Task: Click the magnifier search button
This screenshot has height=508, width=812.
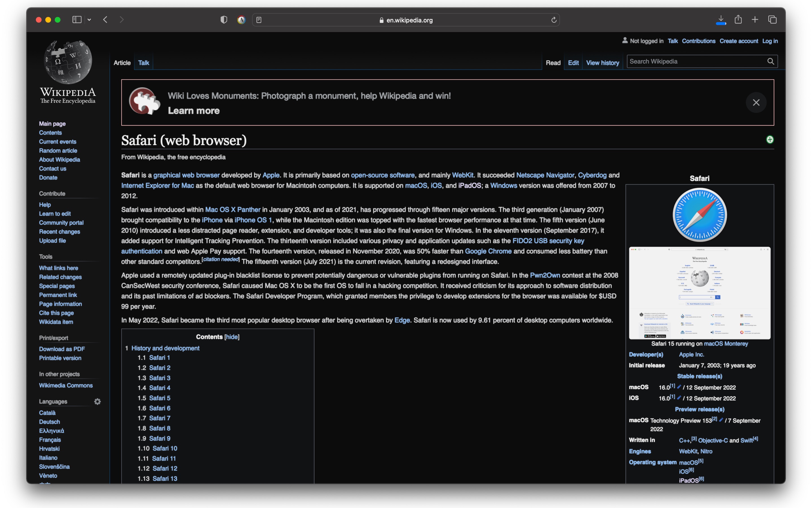Action: [x=770, y=62]
